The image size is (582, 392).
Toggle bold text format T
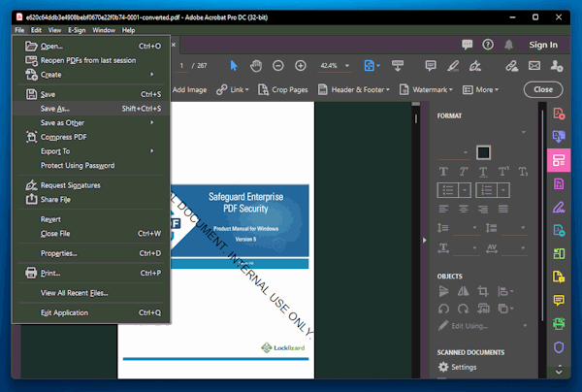click(x=443, y=172)
